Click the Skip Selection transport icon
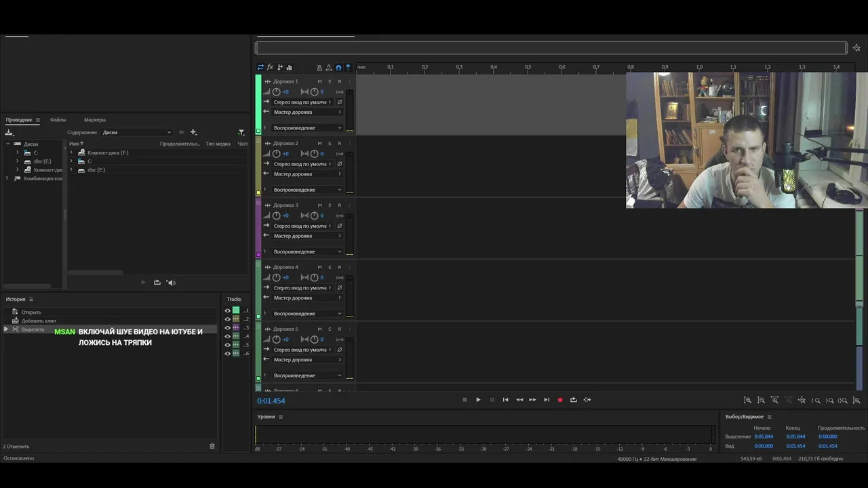868x488 pixels. [x=587, y=400]
